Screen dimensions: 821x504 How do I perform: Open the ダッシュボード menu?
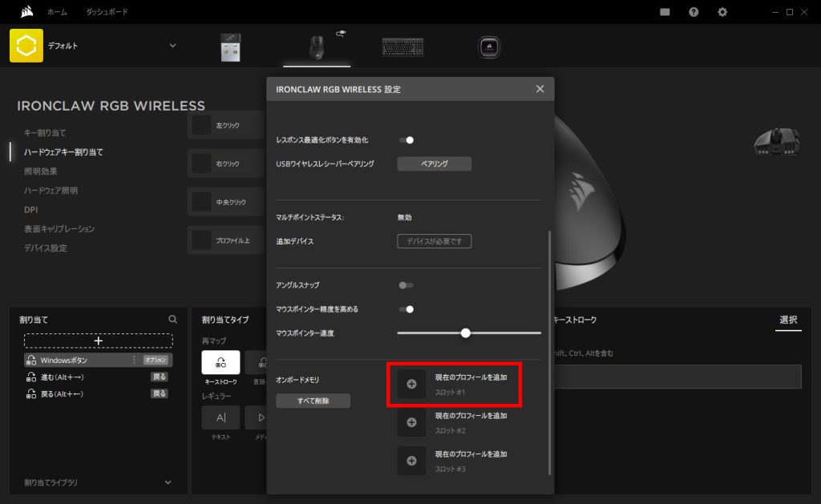107,11
